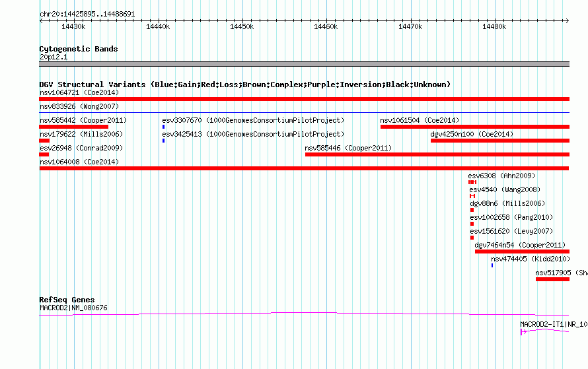Open the nsv1064008 (Coe2014) label
The image size is (588, 369).
pyautogui.click(x=79, y=162)
